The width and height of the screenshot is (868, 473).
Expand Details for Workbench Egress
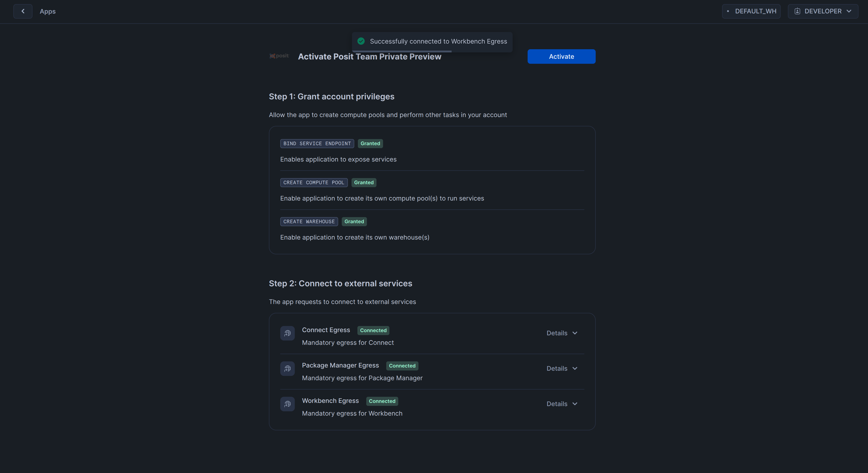562,404
